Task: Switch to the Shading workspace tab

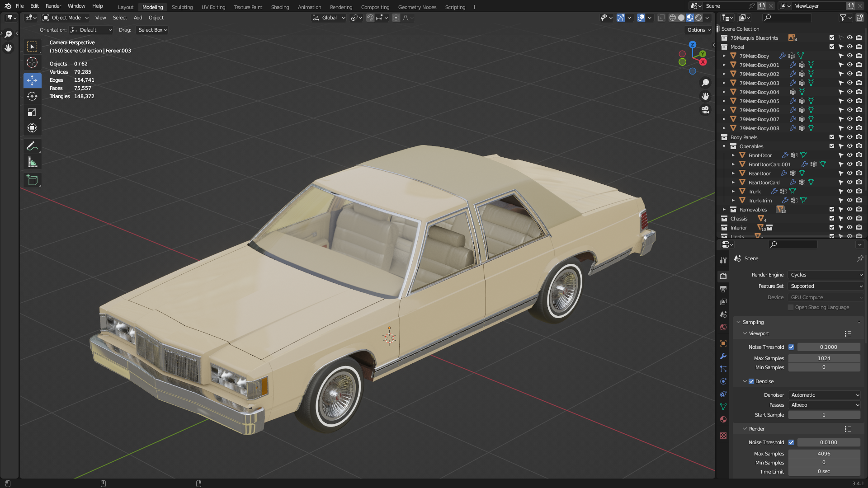Action: tap(280, 7)
